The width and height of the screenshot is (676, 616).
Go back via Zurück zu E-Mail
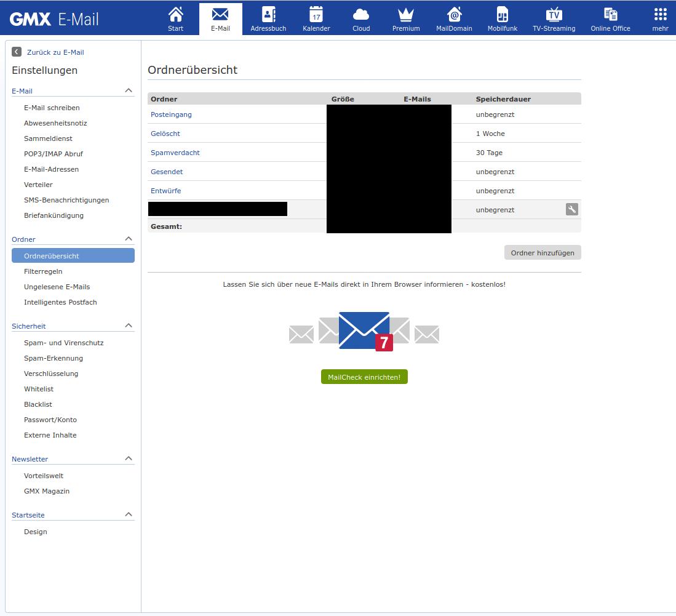(x=55, y=52)
